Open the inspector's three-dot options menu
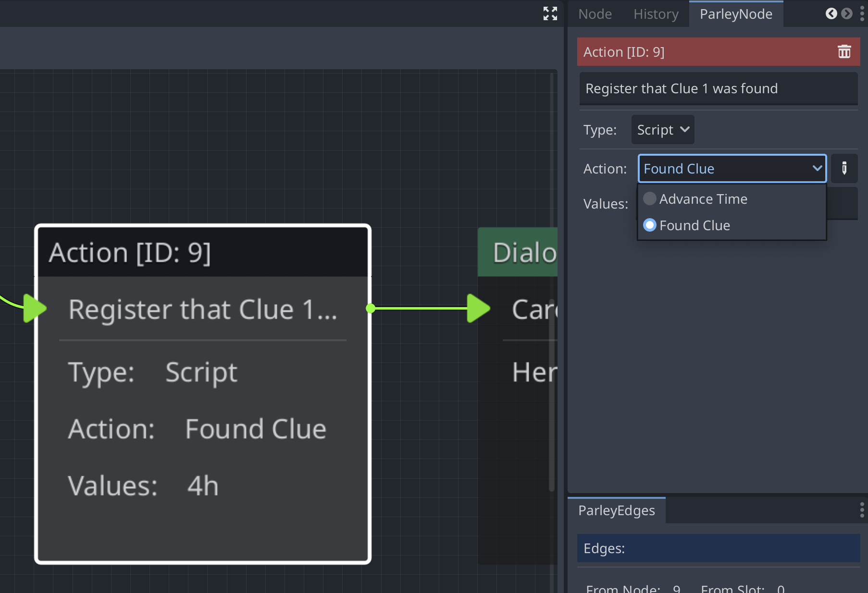Screen dimensions: 868x593 [862, 13]
